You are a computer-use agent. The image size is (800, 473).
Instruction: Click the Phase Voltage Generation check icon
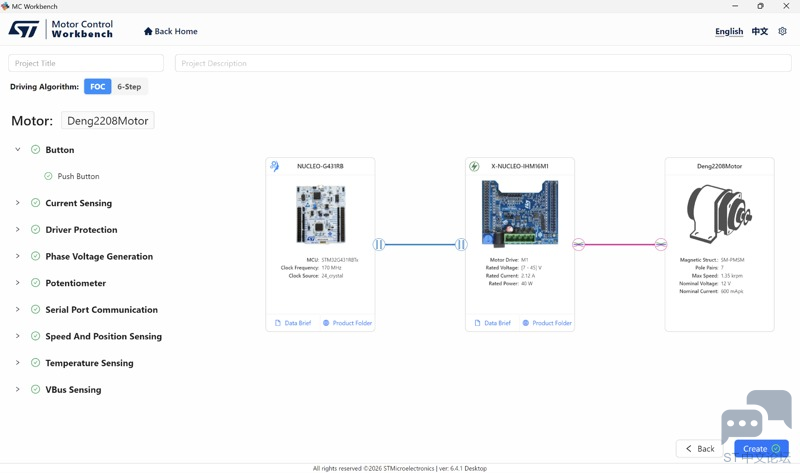pos(35,256)
